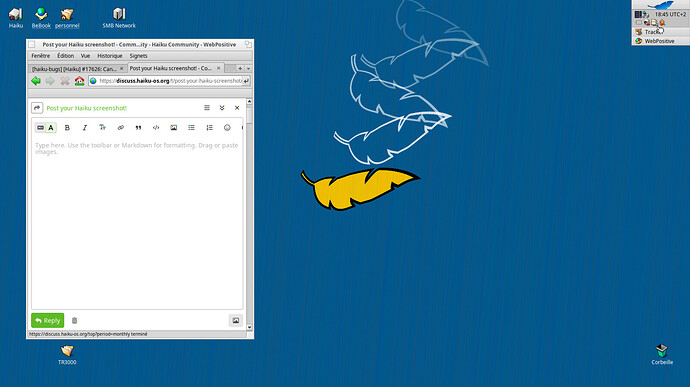This screenshot has width=690, height=387.
Task: Close the composer panel with X
Action: click(237, 108)
